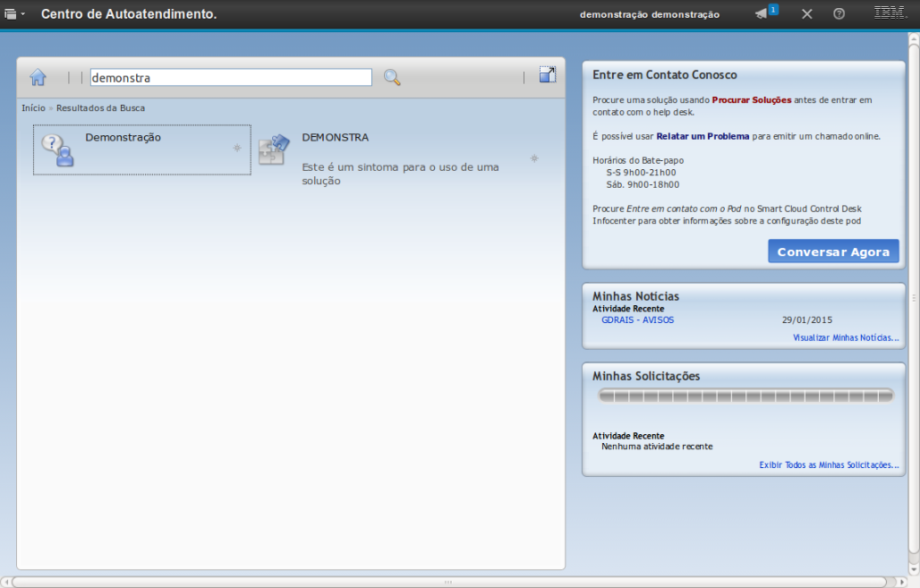The height and width of the screenshot is (588, 920).
Task: Open the help question mark icon
Action: click(839, 14)
